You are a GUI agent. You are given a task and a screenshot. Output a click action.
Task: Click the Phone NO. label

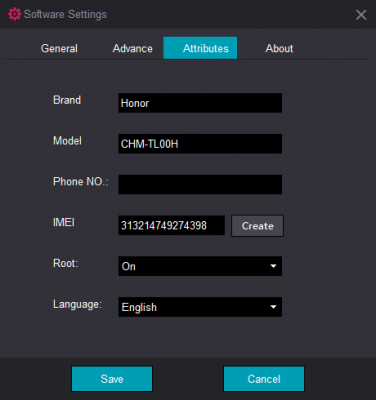[81, 181]
